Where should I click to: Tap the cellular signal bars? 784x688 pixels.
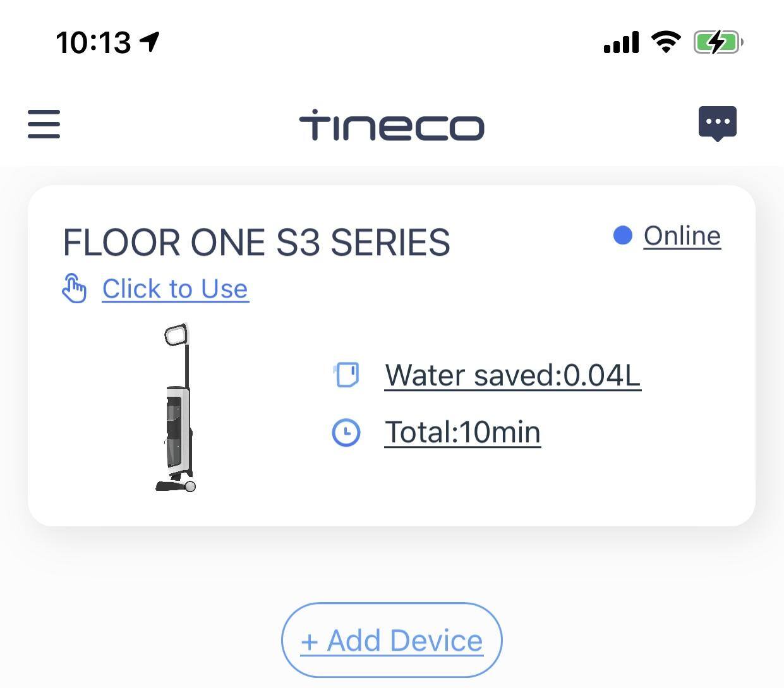click(621, 42)
